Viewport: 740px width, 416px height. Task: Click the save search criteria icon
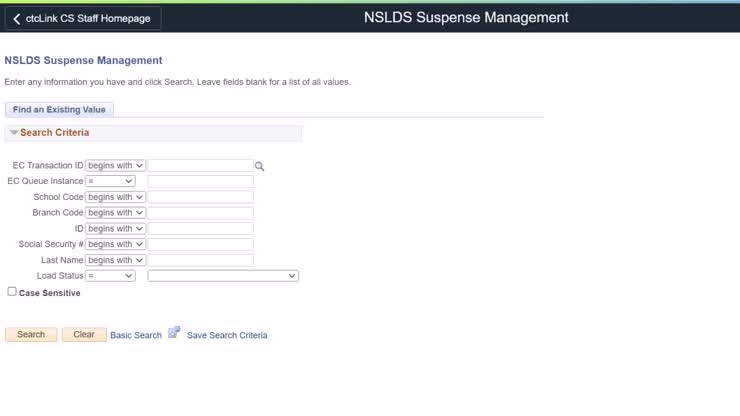coord(174,332)
